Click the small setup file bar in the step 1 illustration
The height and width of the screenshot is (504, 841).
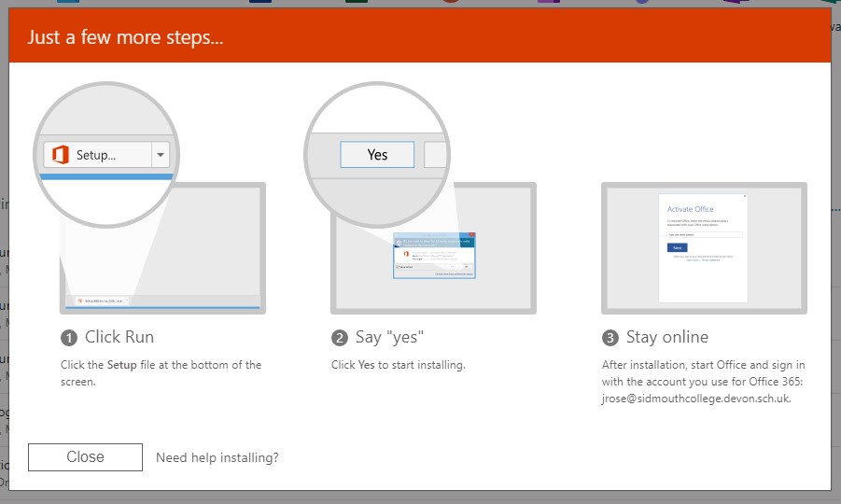click(103, 301)
